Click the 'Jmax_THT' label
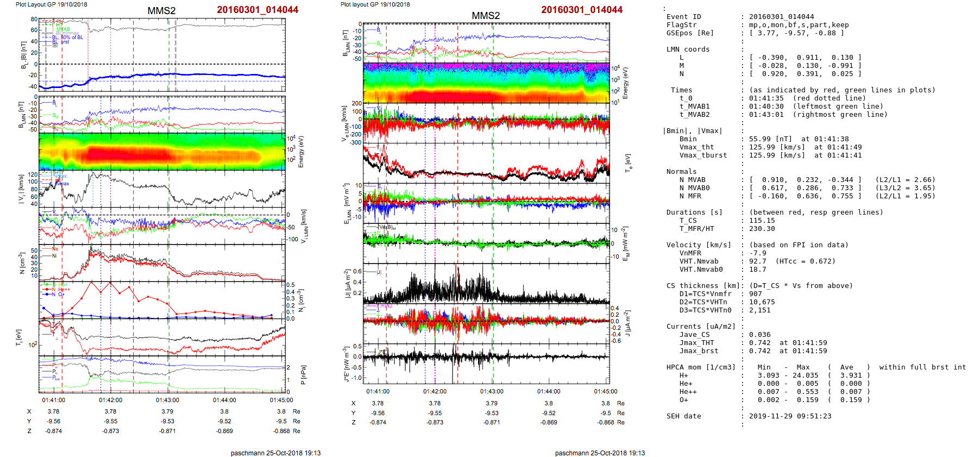Image resolution: width=980 pixels, height=457 pixels. point(696,343)
